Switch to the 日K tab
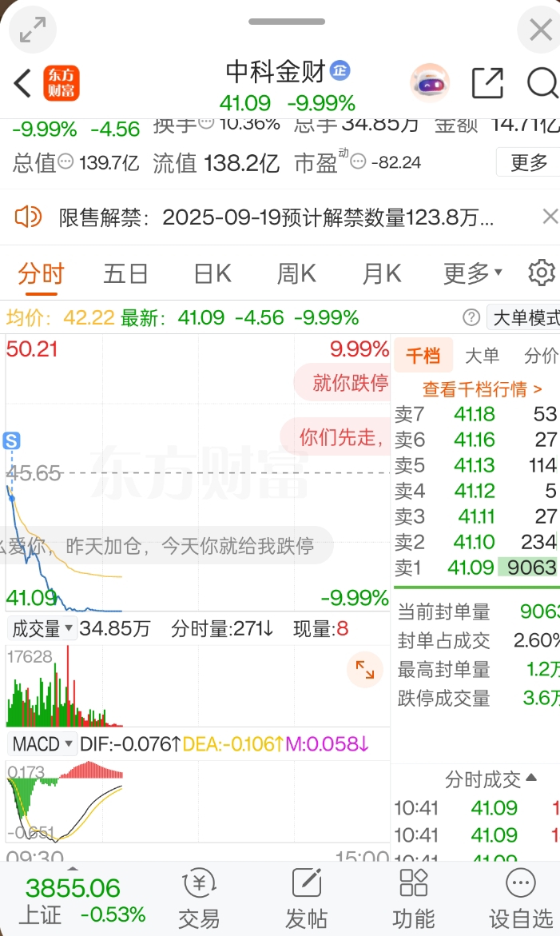Image resolution: width=560 pixels, height=936 pixels. point(212,273)
